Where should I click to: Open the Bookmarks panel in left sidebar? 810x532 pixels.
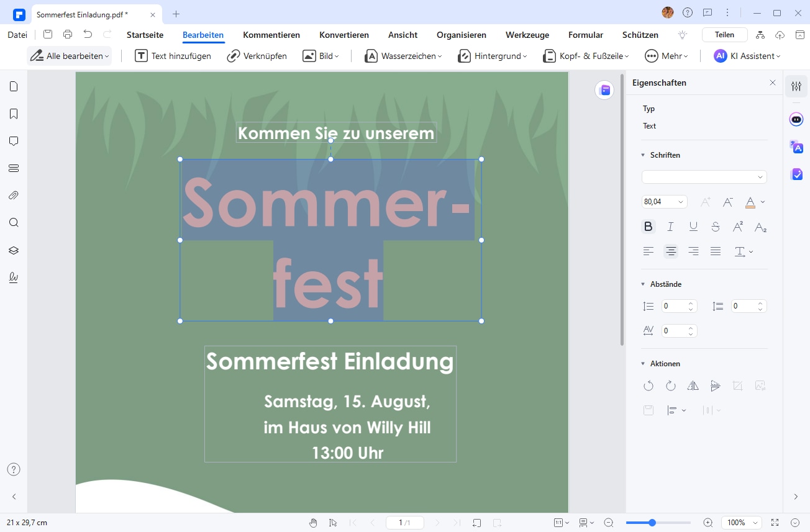[14, 114]
